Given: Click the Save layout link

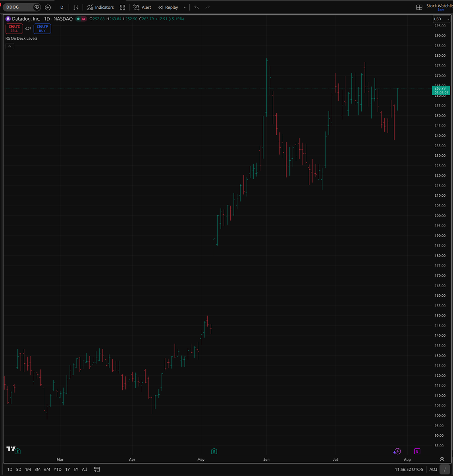Looking at the screenshot, I should 440,10.
